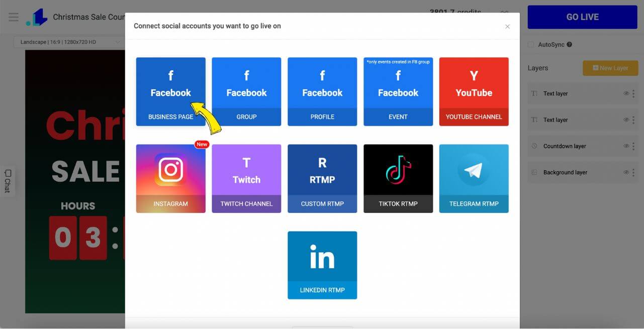Open the canvas size dropdown

(69, 42)
